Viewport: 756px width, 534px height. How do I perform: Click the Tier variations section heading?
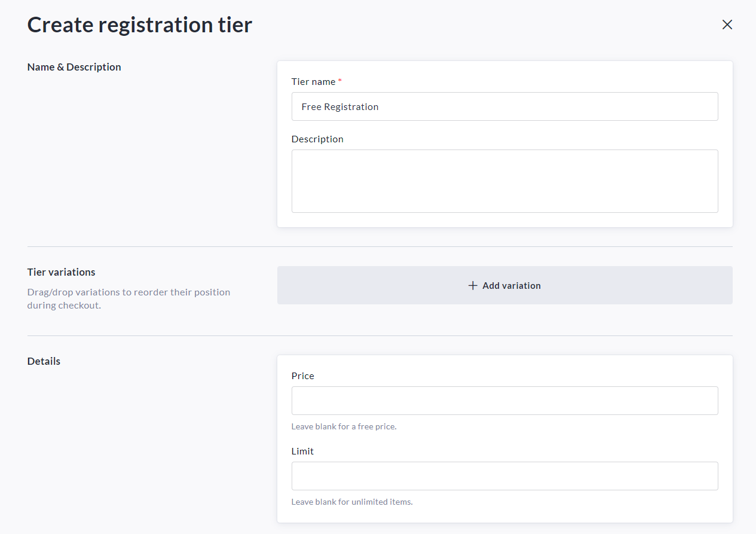61,272
